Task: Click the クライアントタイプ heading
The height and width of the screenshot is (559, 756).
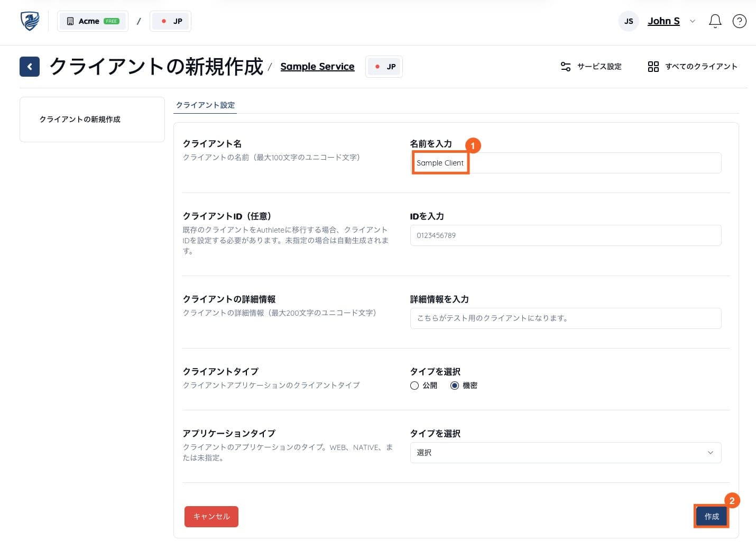Action: pyautogui.click(x=220, y=372)
